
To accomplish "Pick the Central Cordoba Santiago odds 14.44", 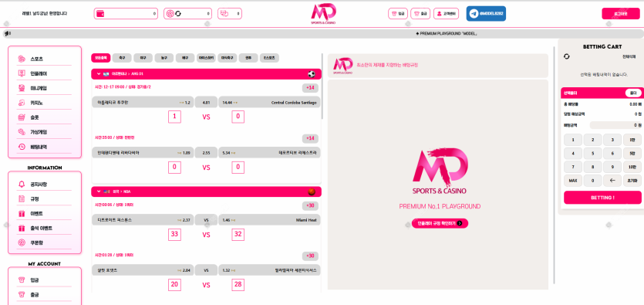I will click(x=269, y=103).
